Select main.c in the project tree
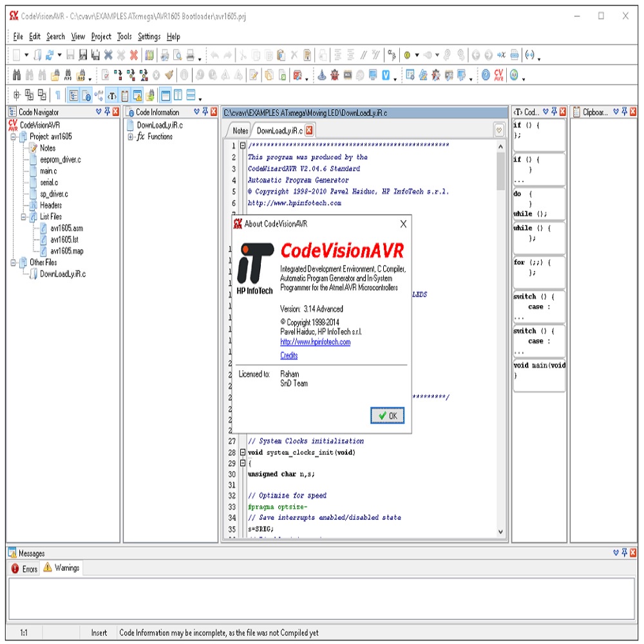644x644 pixels. 48,171
